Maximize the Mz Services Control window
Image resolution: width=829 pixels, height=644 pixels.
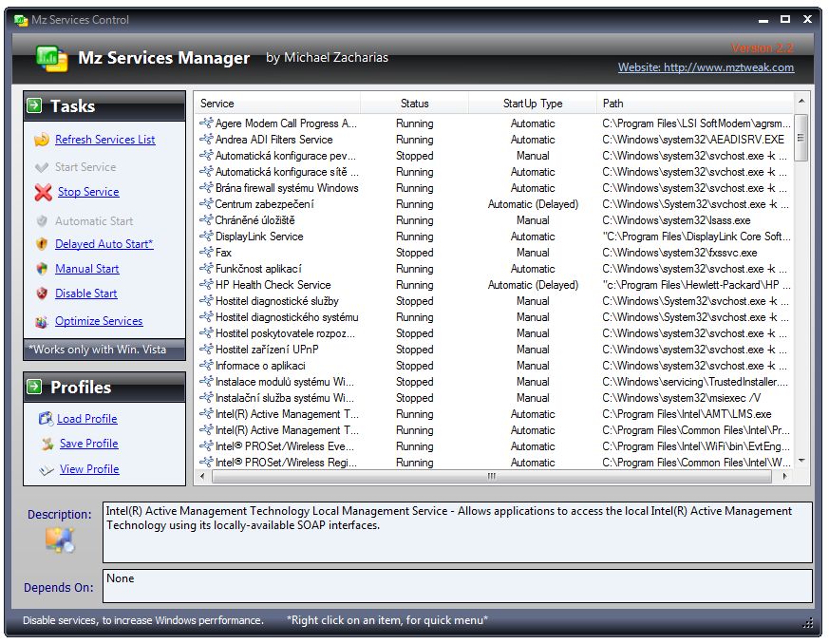[x=785, y=20]
